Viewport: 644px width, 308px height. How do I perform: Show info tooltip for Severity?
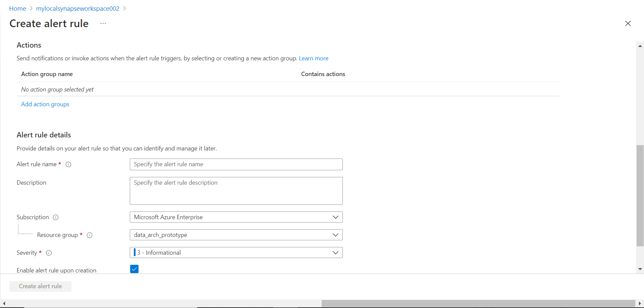coord(49,253)
